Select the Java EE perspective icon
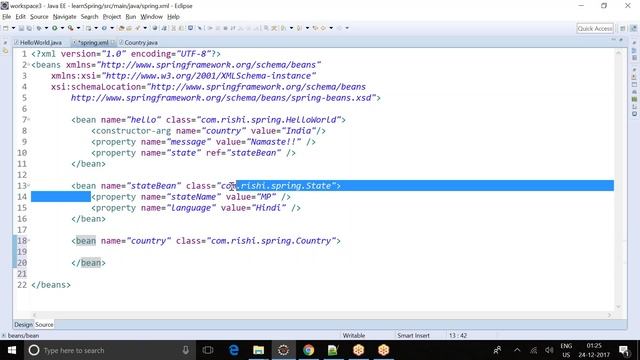640x360 pixels. pos(633,28)
